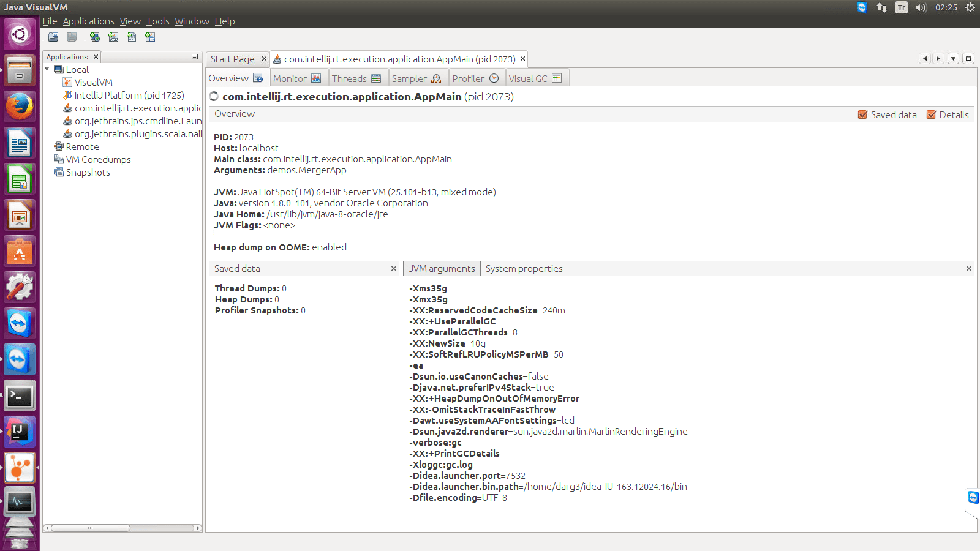Screen dimensions: 980x551
Task: Open Ubuntu Software Center from the dock
Action: point(20,251)
